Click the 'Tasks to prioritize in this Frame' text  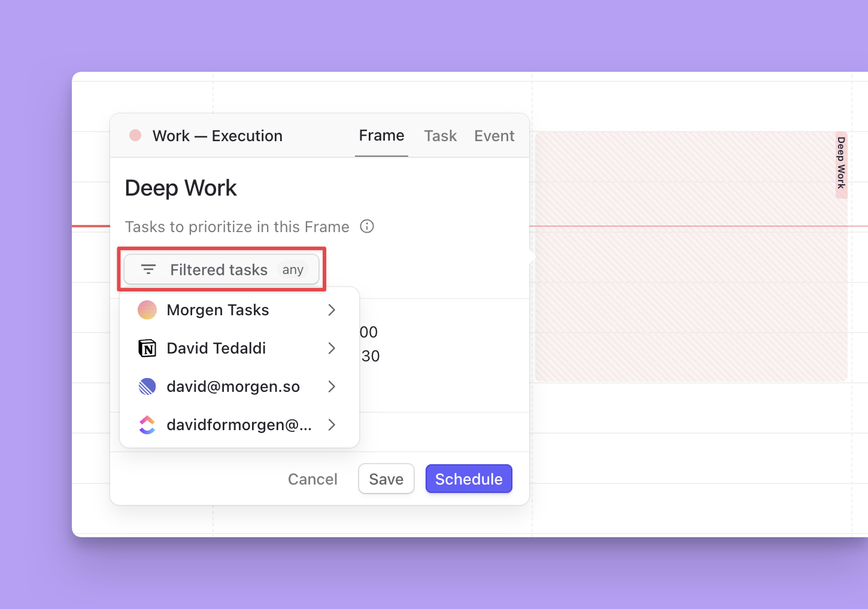[237, 227]
